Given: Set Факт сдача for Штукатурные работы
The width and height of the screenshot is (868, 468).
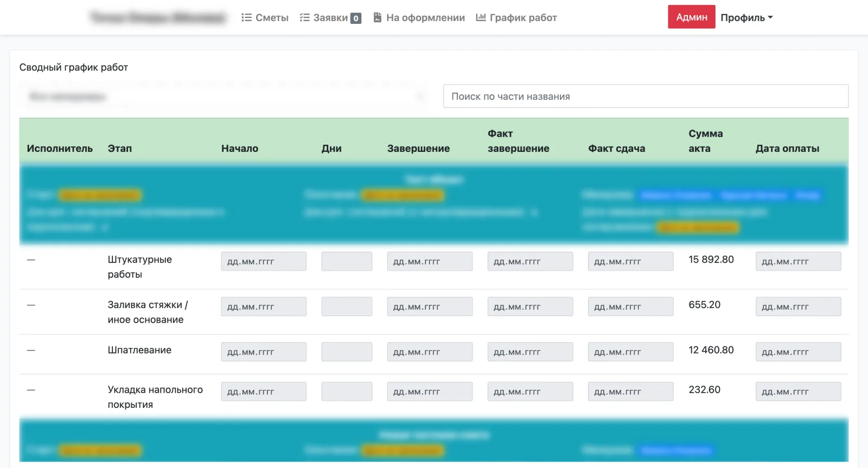Looking at the screenshot, I should (x=630, y=261).
